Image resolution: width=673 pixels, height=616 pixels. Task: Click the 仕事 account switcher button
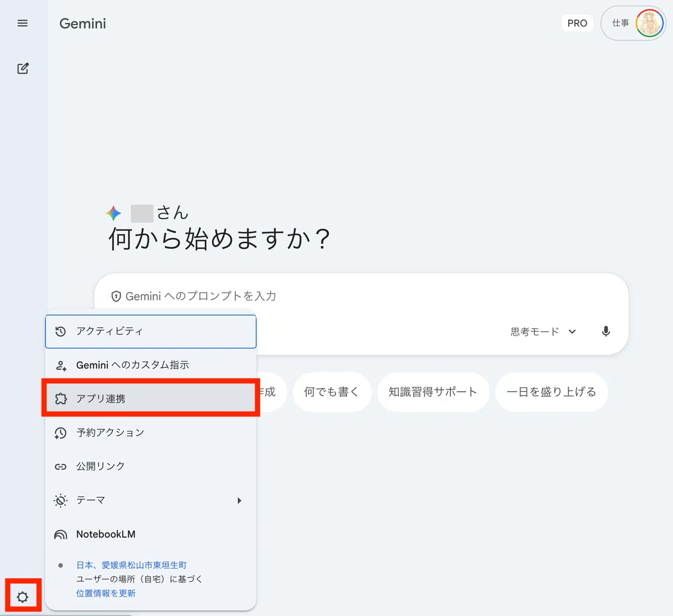633,24
